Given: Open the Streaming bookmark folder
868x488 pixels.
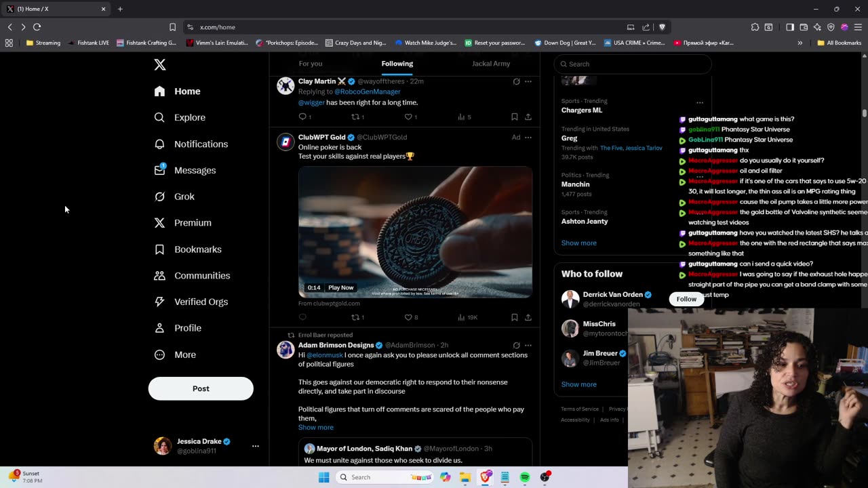Looking at the screenshot, I should pos(43,43).
